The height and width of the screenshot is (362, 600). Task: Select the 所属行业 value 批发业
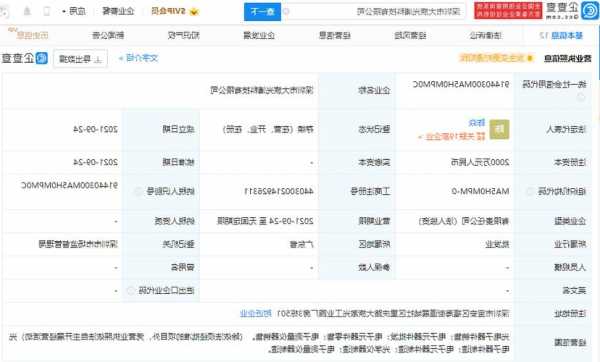pos(497,244)
